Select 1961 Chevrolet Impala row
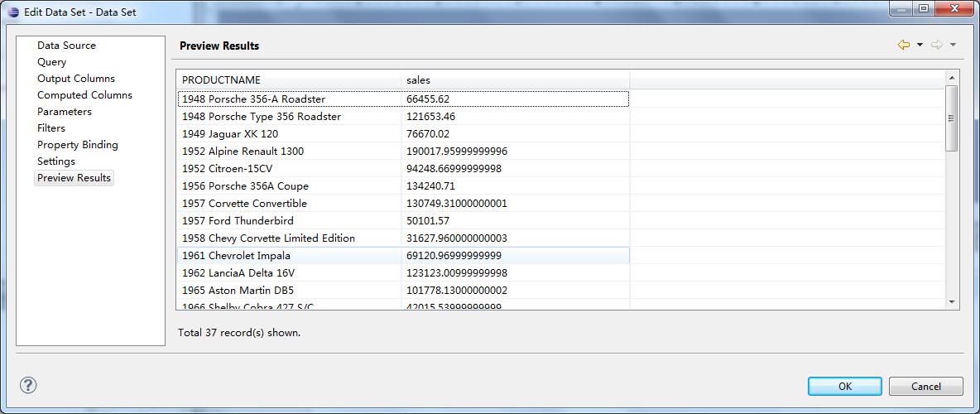980x414 pixels. coord(403,256)
